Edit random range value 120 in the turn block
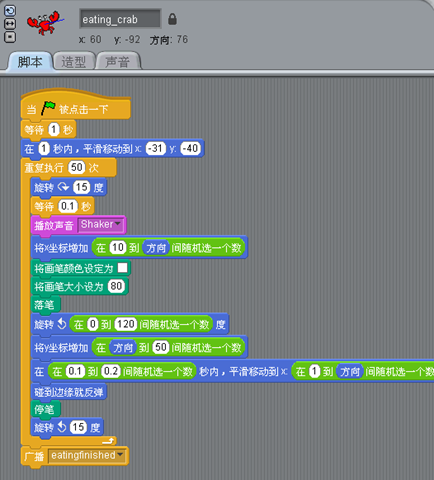The height and width of the screenshot is (480, 434). point(126,324)
